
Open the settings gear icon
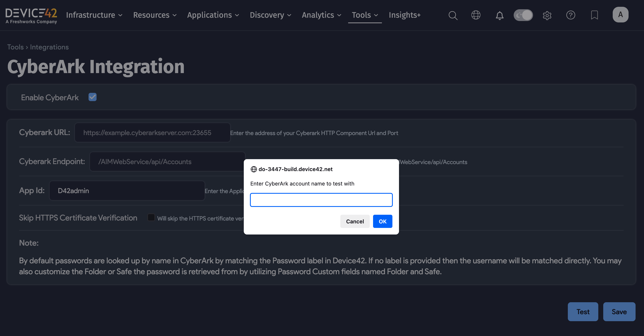547,15
